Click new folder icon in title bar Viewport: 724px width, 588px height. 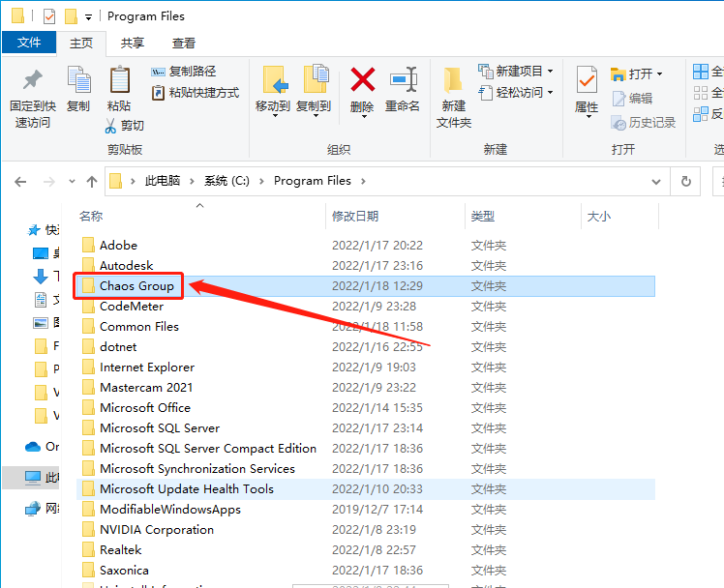[71, 16]
